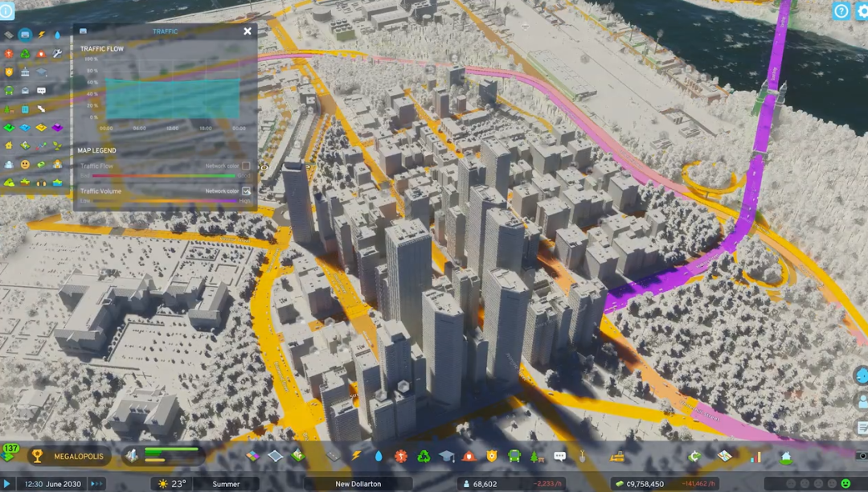Enable Network color for Traffic Flow
Image resolution: width=868 pixels, height=492 pixels.
pyautogui.click(x=247, y=166)
